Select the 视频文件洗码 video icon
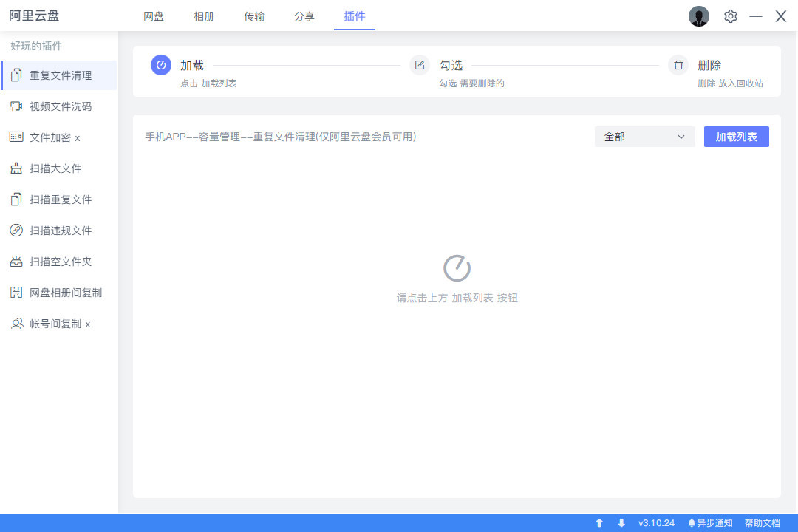Image resolution: width=798 pixels, height=532 pixels. [16, 106]
